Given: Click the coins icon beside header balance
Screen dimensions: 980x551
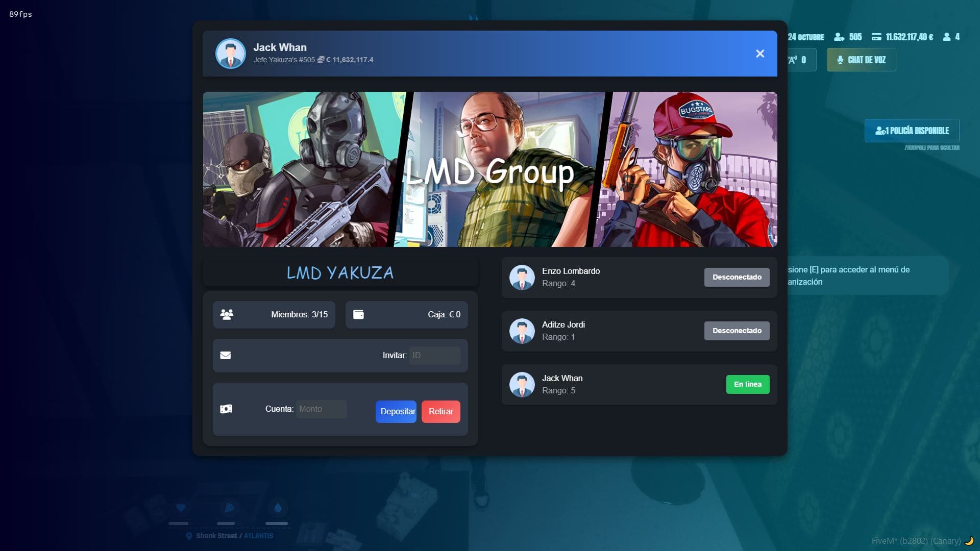Looking at the screenshot, I should click(321, 60).
